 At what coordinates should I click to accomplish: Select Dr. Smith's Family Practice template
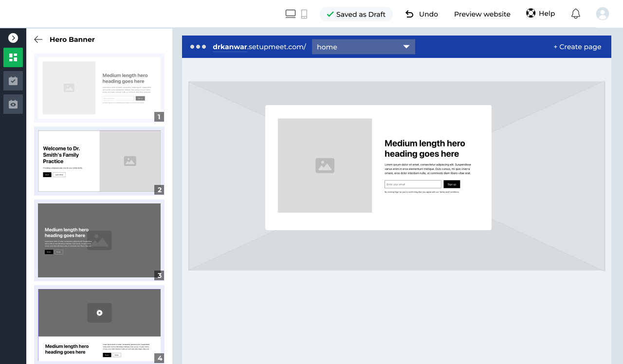99,161
